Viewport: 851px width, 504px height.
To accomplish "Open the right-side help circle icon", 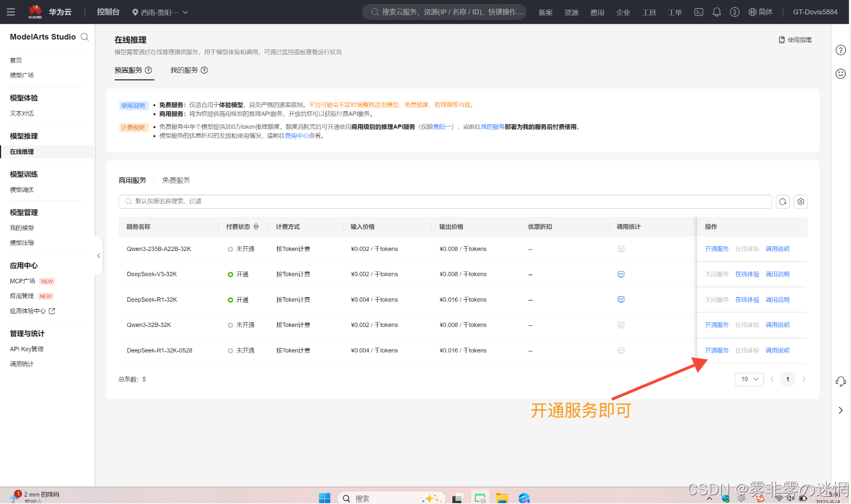I will click(x=841, y=50).
